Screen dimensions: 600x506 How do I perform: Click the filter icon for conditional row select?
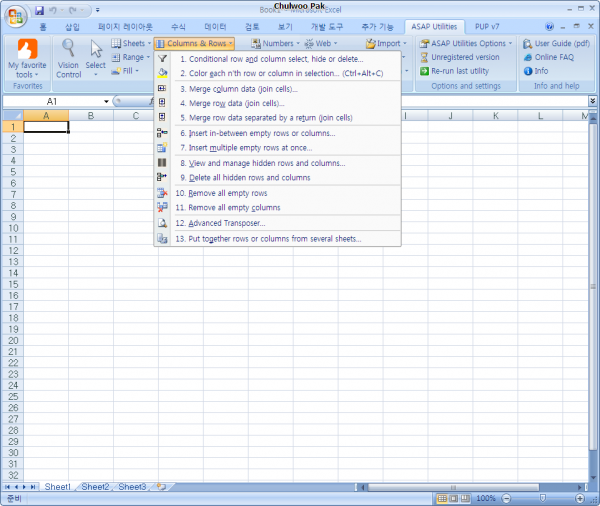click(162, 59)
